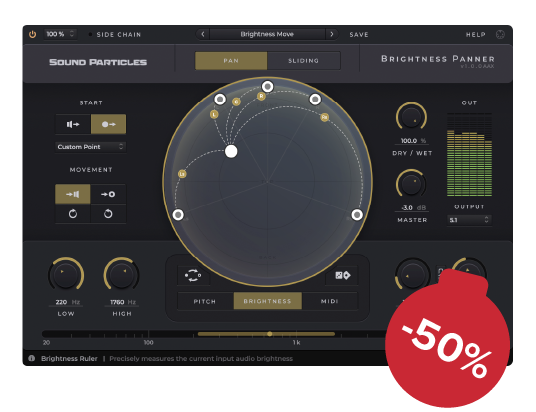536x412 pixels.
Task: Enable the PAN mode toggle
Action: point(231,61)
